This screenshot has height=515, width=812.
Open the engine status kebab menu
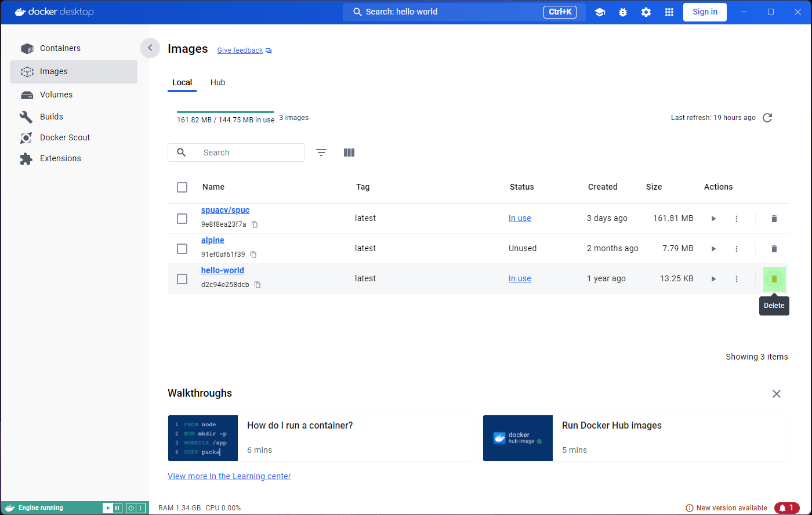point(140,508)
